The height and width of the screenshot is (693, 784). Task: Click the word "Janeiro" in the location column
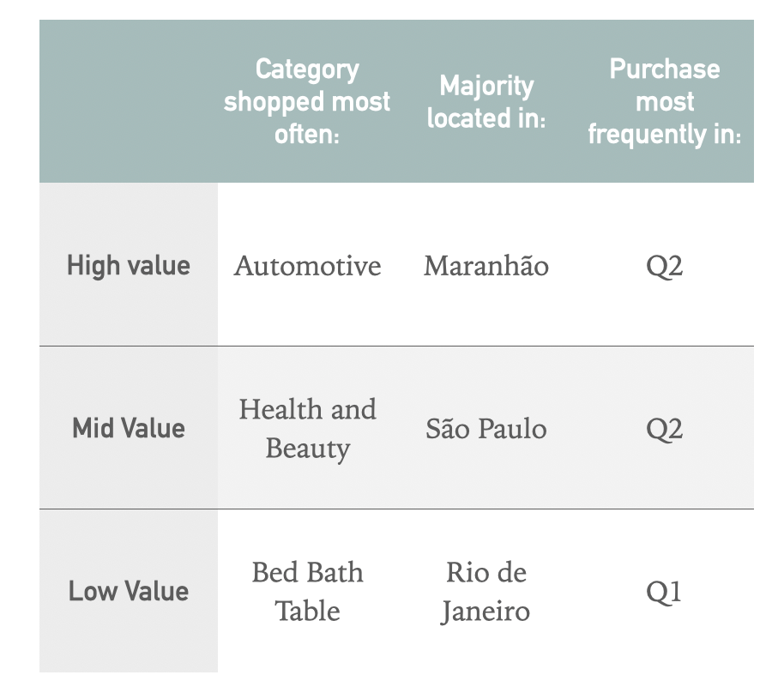point(486,612)
